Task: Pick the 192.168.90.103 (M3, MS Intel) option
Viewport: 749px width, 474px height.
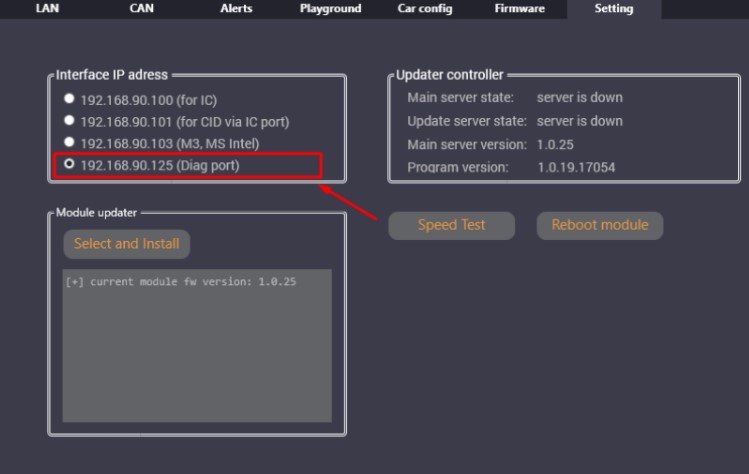Action: pyautogui.click(x=69, y=143)
